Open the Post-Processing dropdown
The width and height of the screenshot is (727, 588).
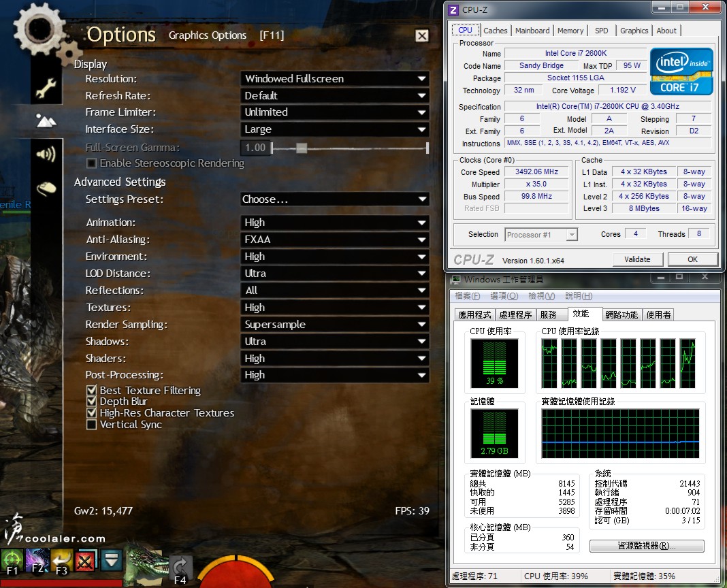click(334, 375)
